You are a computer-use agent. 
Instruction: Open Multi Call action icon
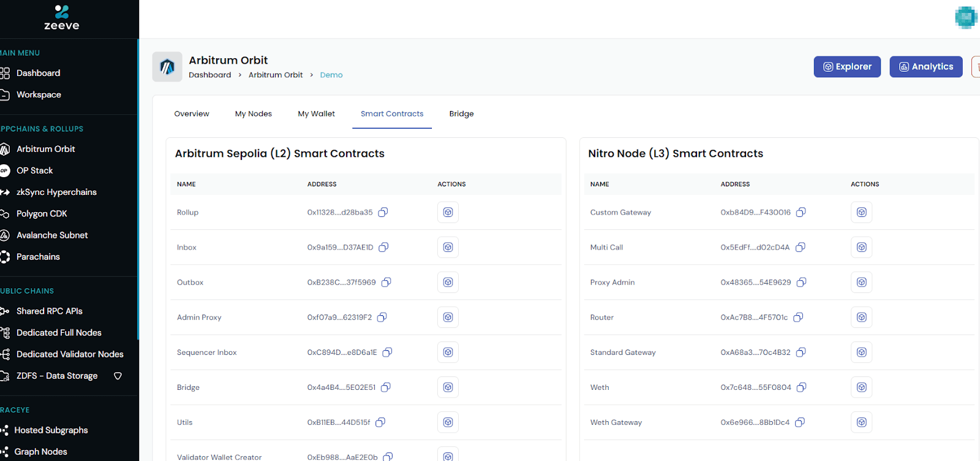tap(862, 247)
